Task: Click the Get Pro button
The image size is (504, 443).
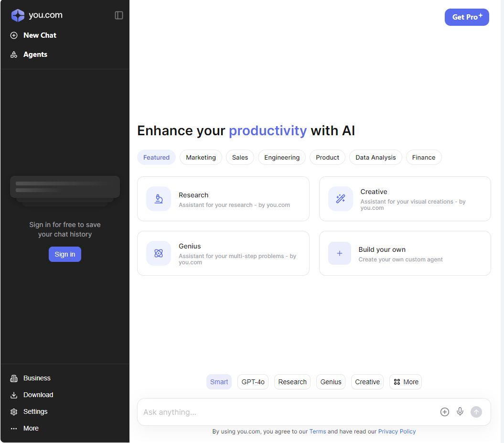Action: click(x=467, y=17)
